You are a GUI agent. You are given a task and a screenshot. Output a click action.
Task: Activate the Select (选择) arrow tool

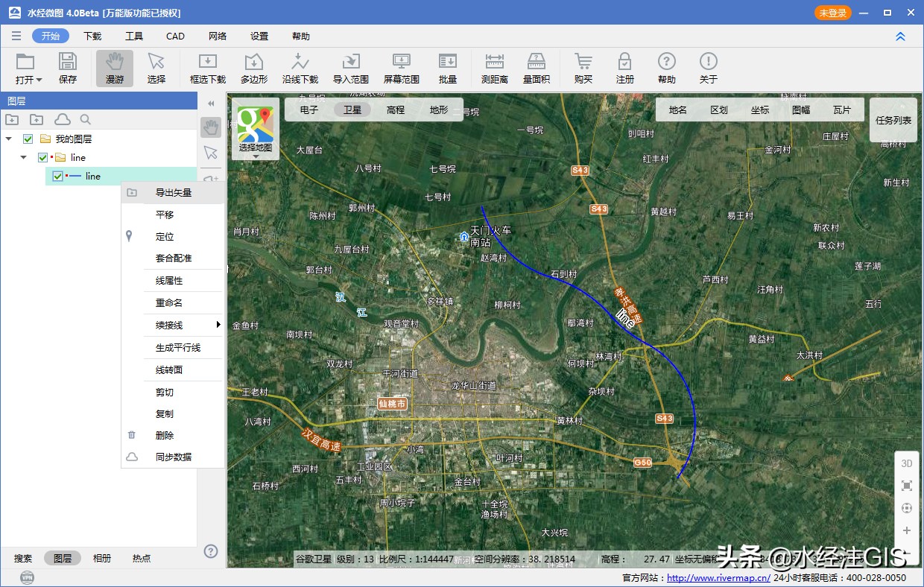[156, 62]
